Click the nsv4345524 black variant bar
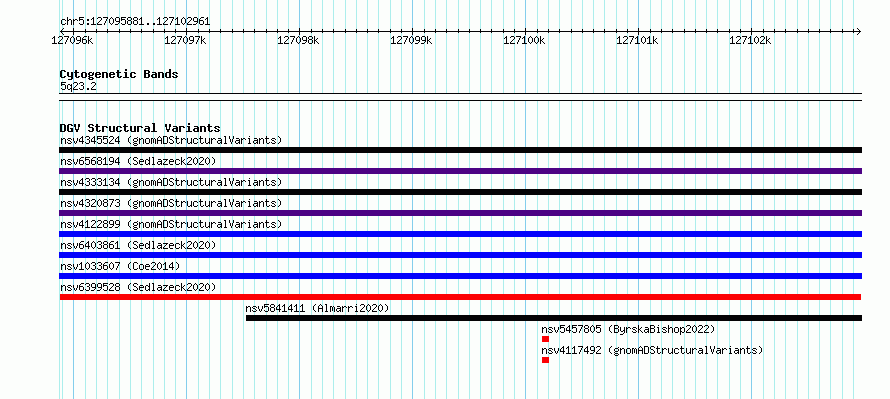 click(460, 150)
